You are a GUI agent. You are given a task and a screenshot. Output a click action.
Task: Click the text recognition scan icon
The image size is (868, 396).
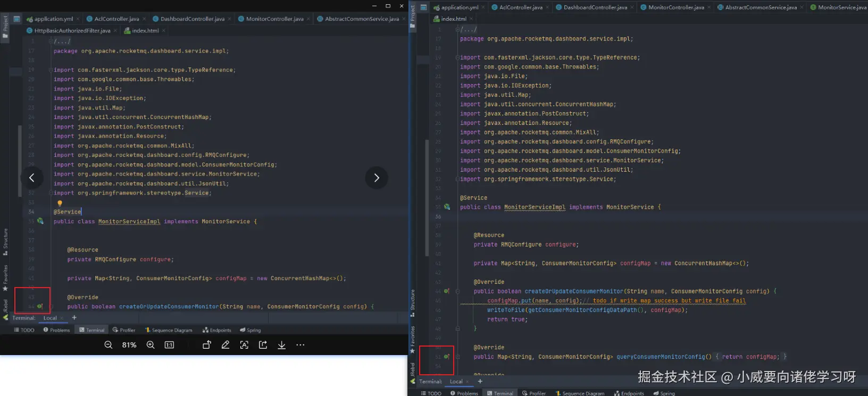point(244,345)
